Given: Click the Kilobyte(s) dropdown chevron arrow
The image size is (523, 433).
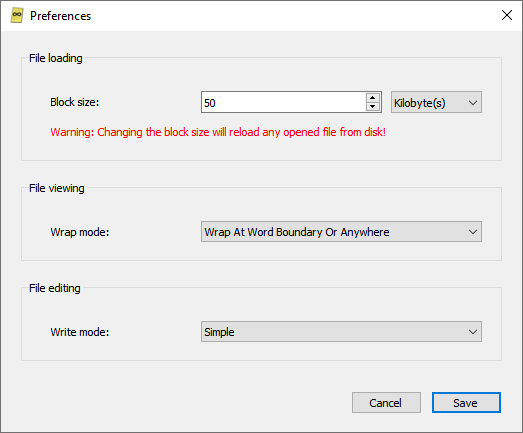Looking at the screenshot, I should coord(473,103).
